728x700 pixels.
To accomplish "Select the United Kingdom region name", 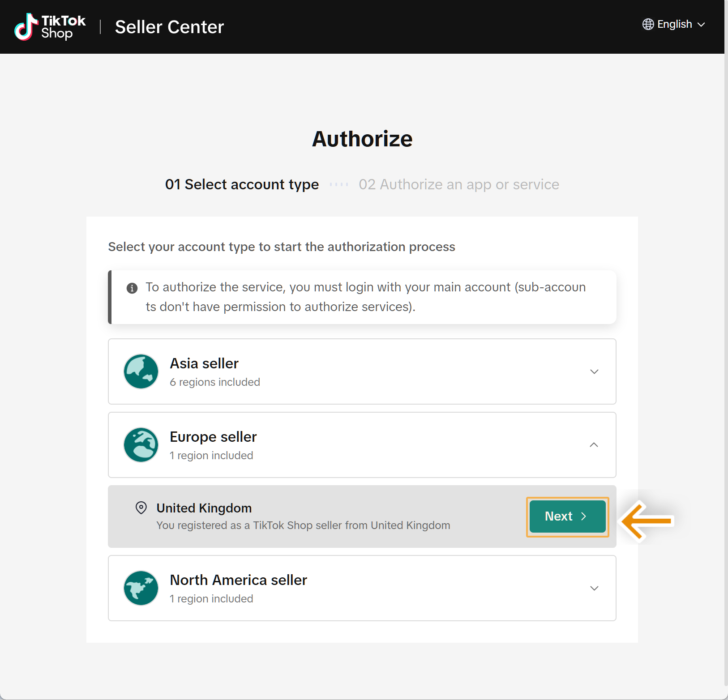I will pos(204,508).
